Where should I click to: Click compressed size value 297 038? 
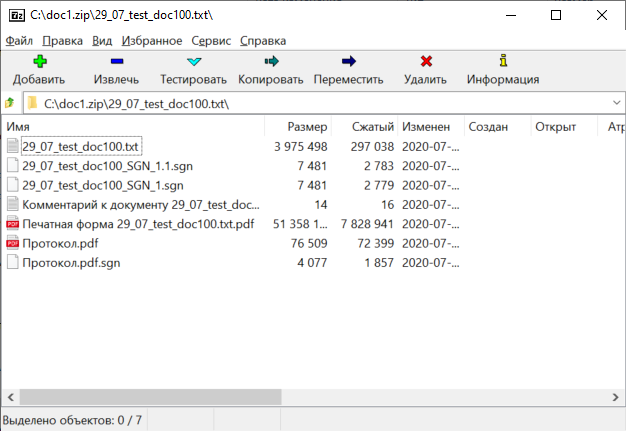pos(372,146)
